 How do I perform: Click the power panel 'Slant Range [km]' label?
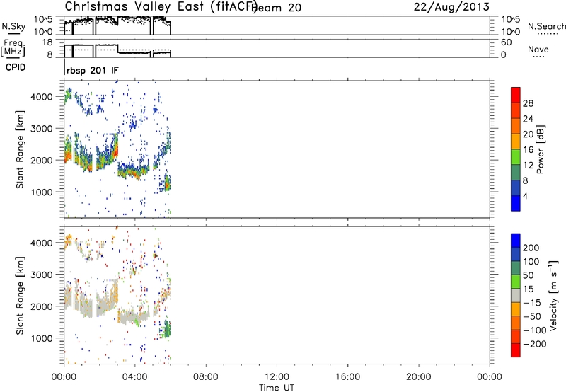click(x=20, y=149)
